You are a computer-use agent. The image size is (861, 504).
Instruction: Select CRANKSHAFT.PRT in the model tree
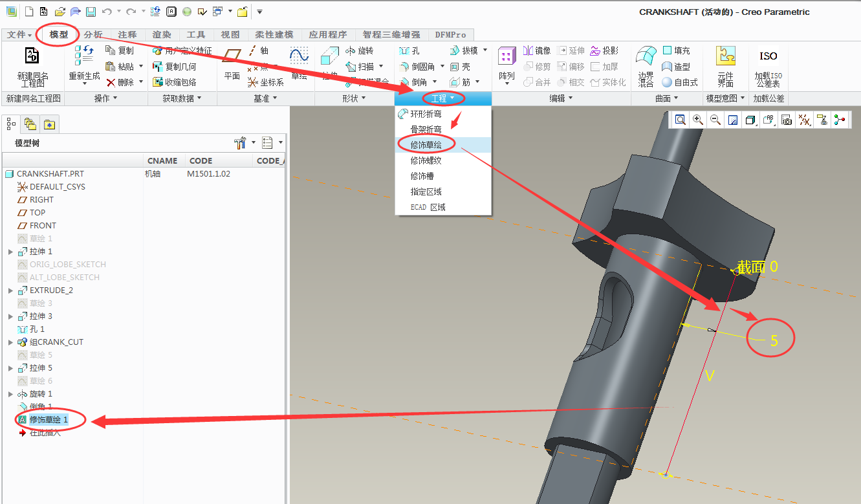coord(44,174)
